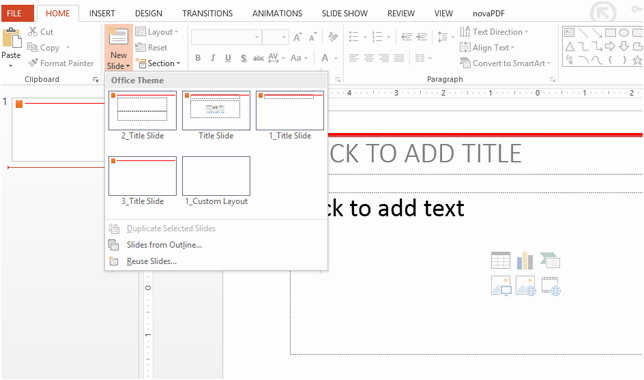Select the text box shape
Screen dimensions: 644x380
tap(569, 32)
